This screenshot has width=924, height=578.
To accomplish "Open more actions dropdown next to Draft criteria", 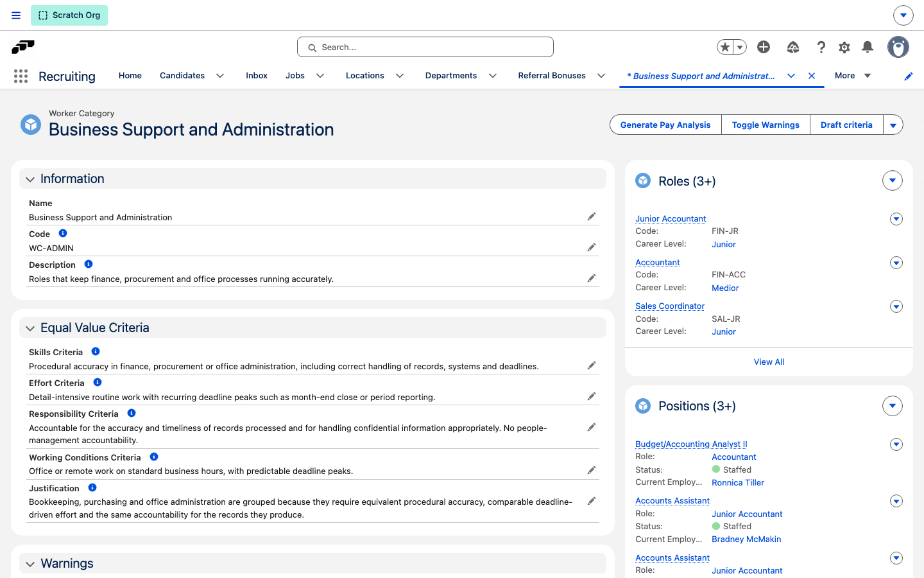I will (x=893, y=125).
